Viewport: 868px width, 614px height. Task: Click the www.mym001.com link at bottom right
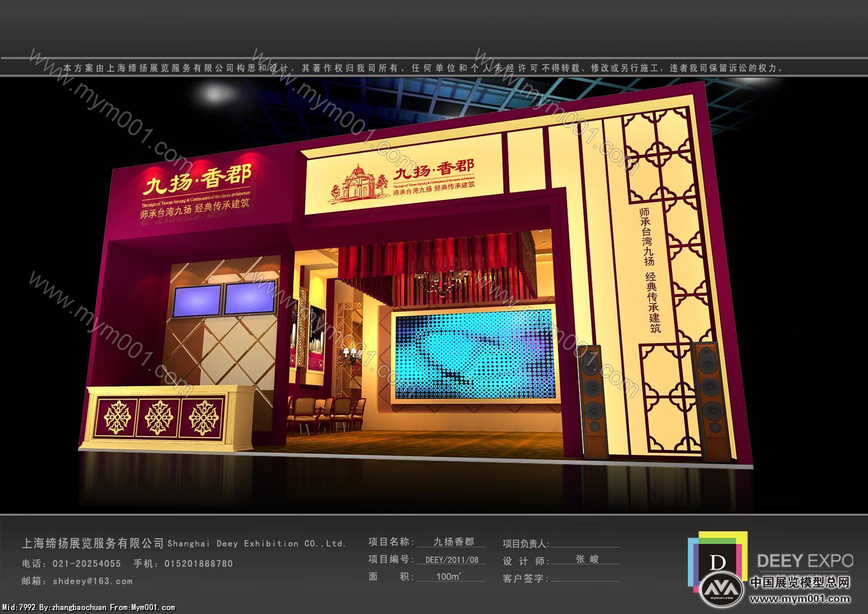tap(800, 599)
